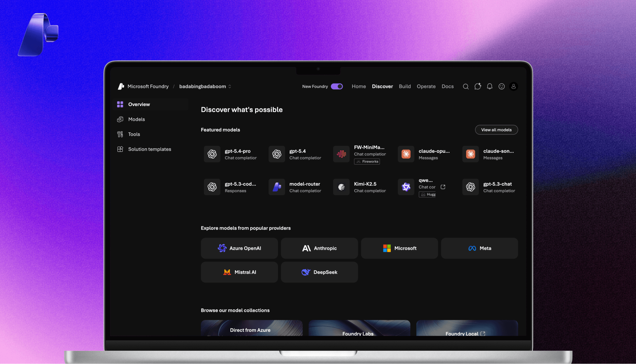
Task: Click the feedback smiley face icon
Action: (x=501, y=87)
